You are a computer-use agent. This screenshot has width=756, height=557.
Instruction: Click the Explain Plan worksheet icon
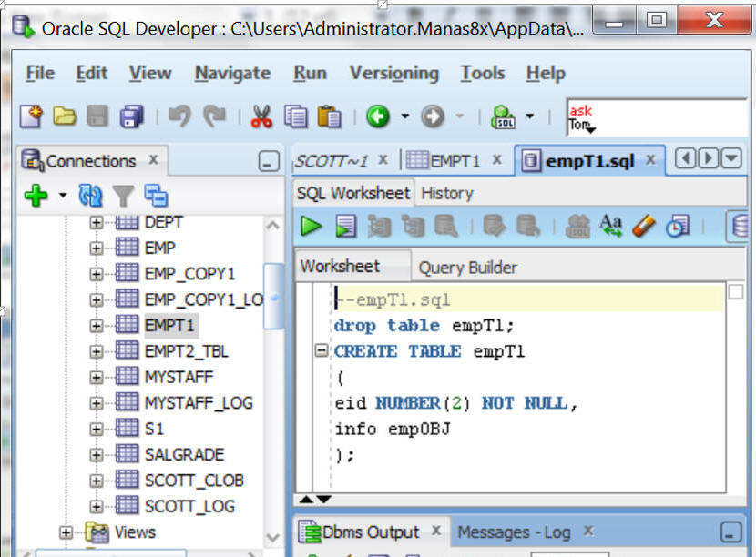(x=380, y=226)
